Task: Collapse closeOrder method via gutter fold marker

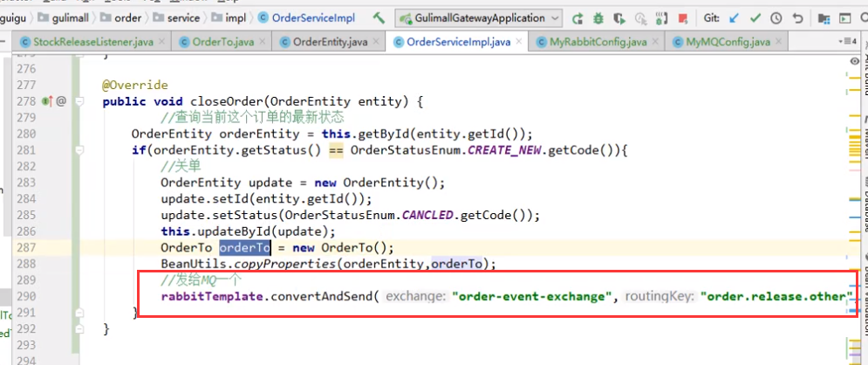Action: tap(79, 101)
